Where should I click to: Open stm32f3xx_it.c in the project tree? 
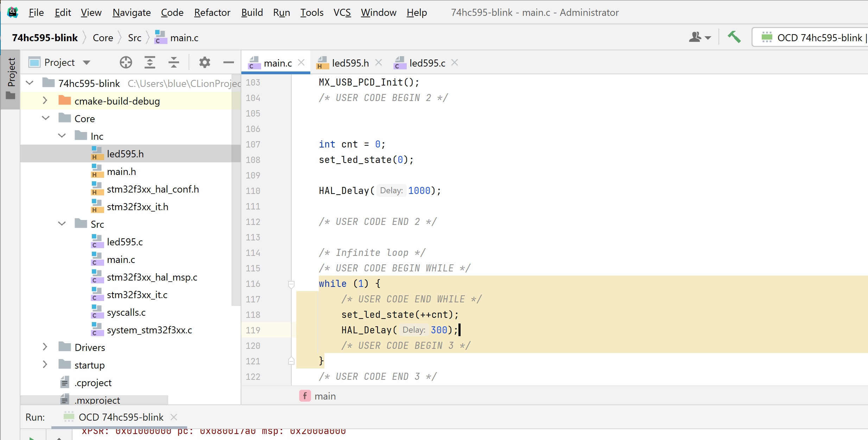click(x=137, y=295)
